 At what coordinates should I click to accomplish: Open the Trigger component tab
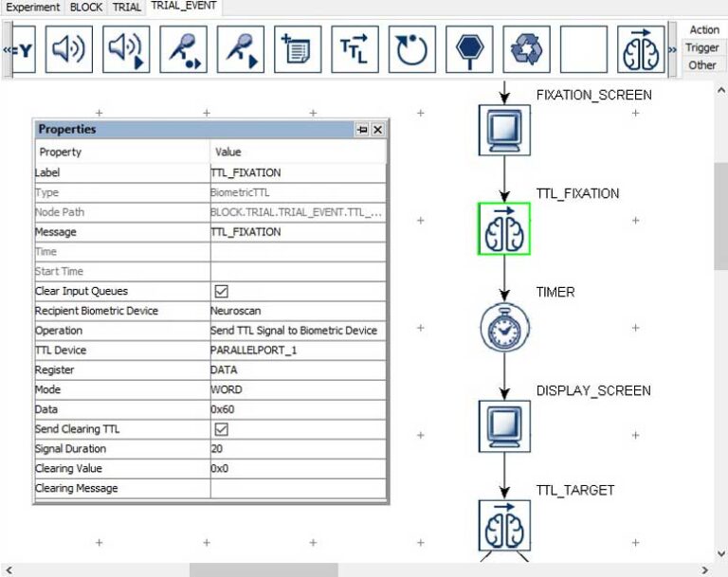702,47
